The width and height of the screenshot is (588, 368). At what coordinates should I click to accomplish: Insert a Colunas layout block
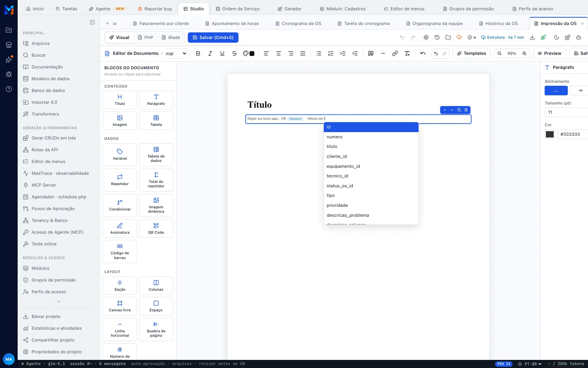point(156,286)
